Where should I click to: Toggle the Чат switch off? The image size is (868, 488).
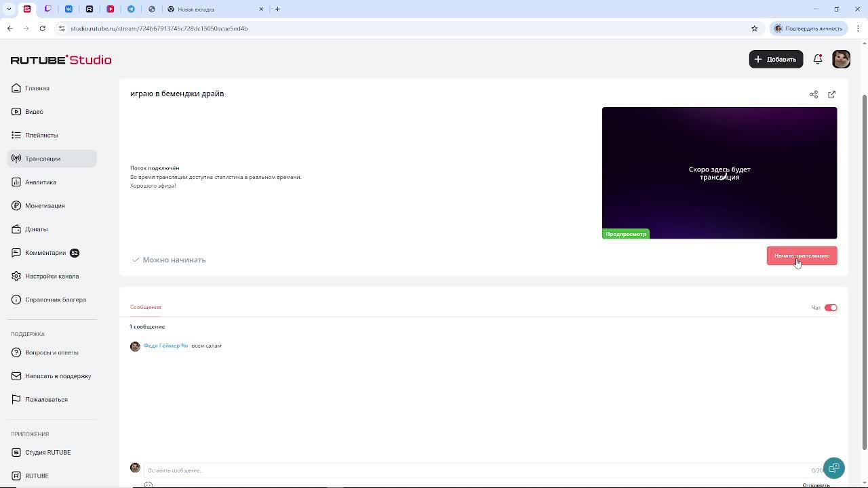831,308
